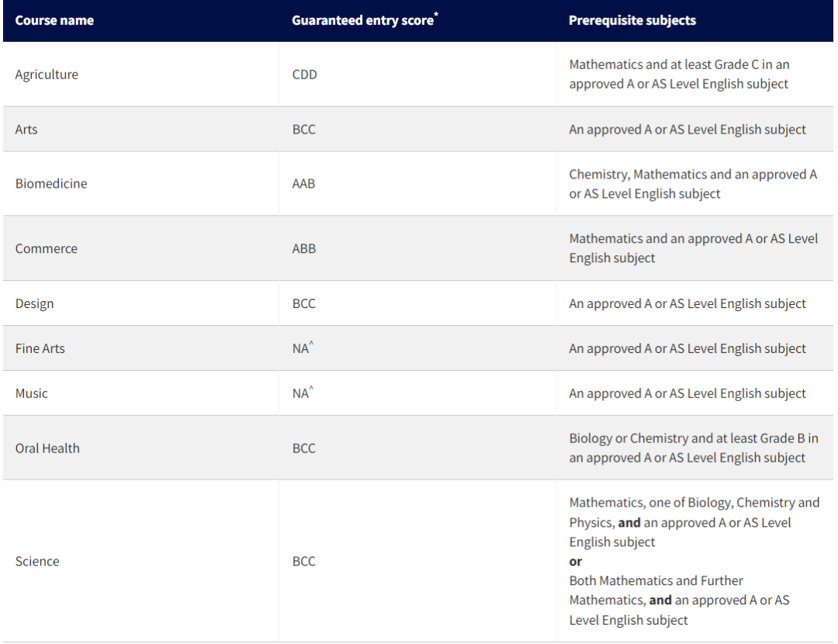Viewport: 838px width, 644px height.
Task: Click the Commerce course row label
Action: pyautogui.click(x=47, y=248)
